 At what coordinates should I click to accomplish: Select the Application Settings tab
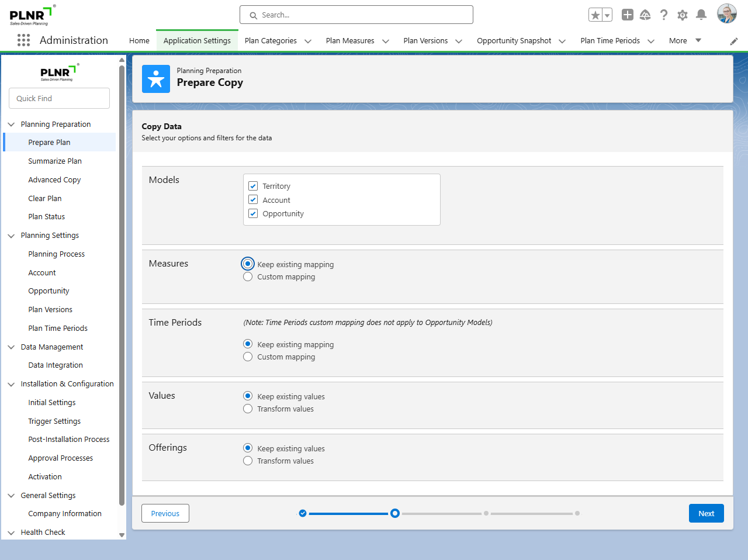pyautogui.click(x=197, y=40)
